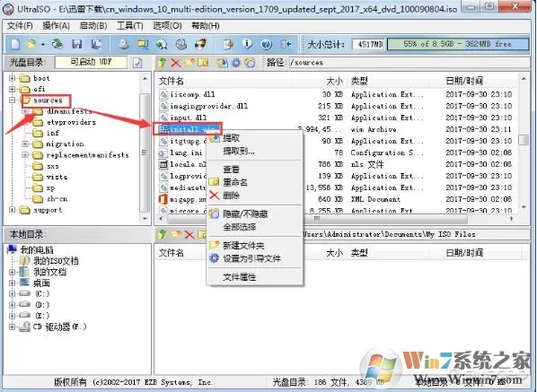Image resolution: width=537 pixels, height=392 pixels.
Task: Click the Mount to virtual drive icon
Action: point(181,45)
